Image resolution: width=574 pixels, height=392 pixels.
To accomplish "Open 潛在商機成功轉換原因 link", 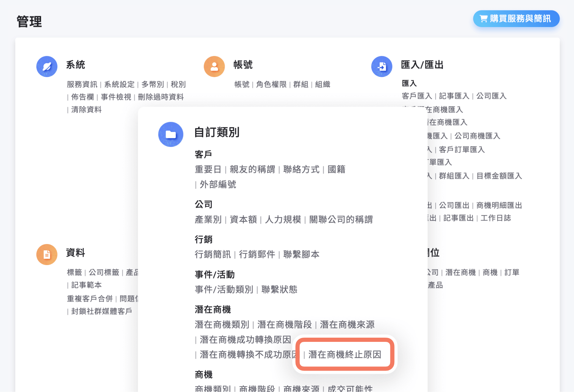I will (245, 340).
